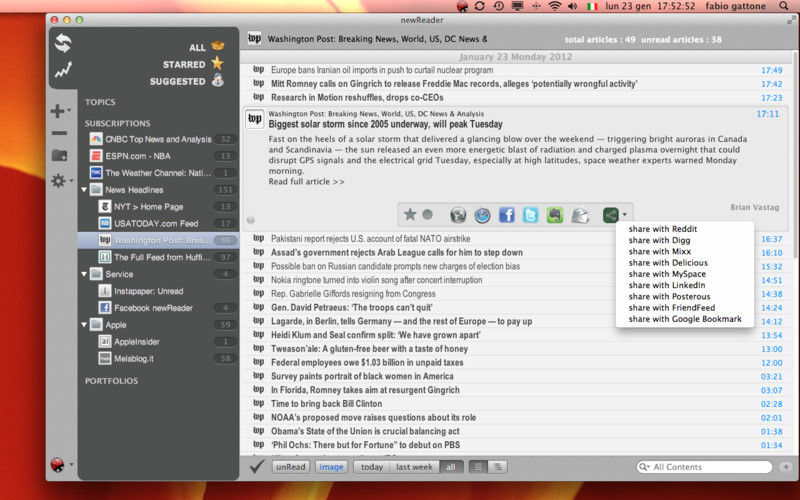The height and width of the screenshot is (500, 800).
Task: Open Spotlight search in menu bar
Action: point(784,6)
